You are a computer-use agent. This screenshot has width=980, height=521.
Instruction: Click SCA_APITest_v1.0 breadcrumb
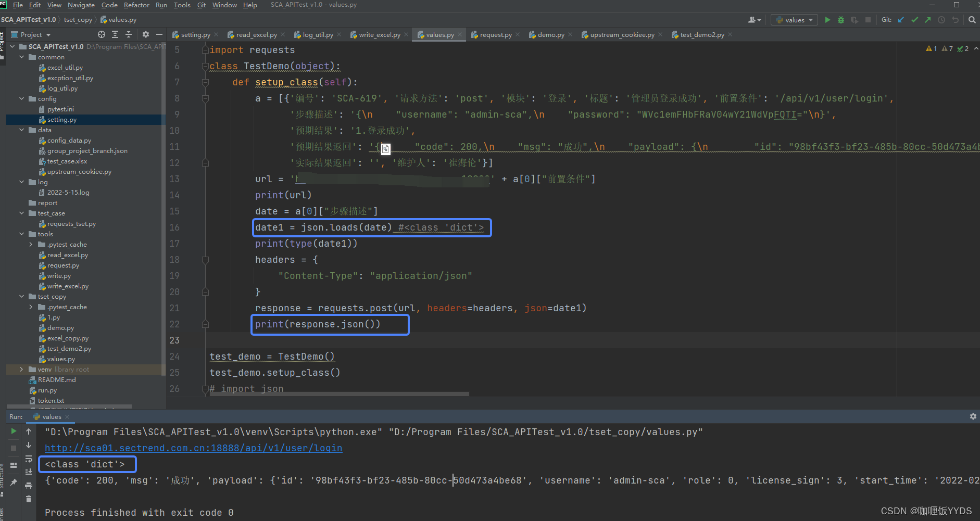[x=28, y=20]
